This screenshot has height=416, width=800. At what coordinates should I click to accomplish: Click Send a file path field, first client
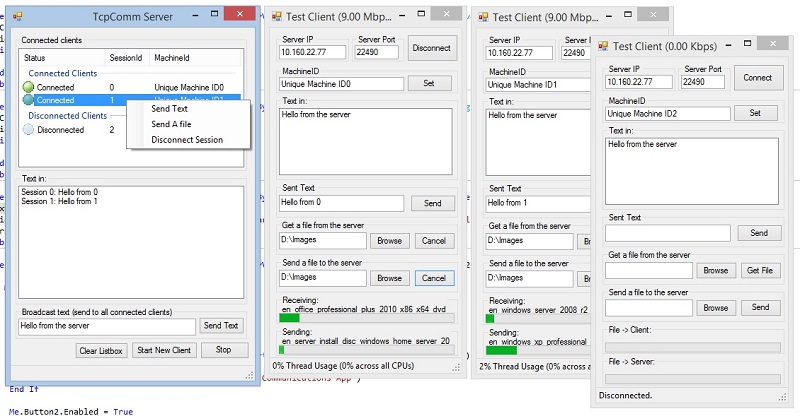click(x=323, y=278)
